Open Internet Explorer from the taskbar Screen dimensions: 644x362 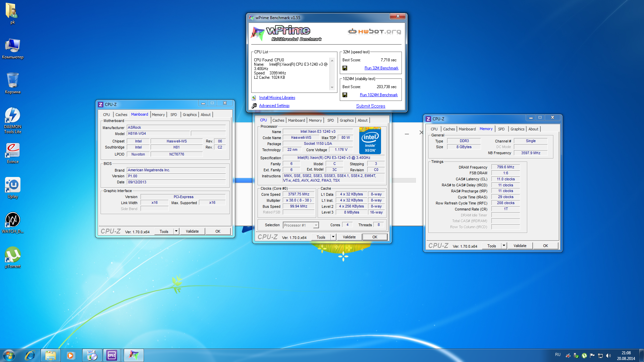[x=30, y=355]
